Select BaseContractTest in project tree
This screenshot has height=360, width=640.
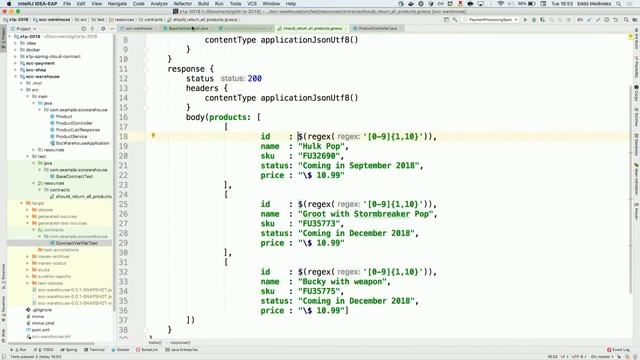tap(74, 176)
